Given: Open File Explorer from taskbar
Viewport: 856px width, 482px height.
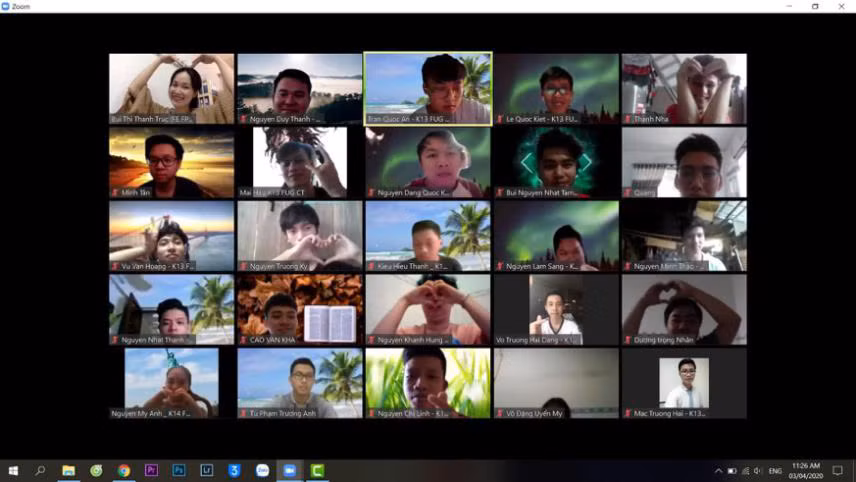Looking at the screenshot, I should [68, 470].
